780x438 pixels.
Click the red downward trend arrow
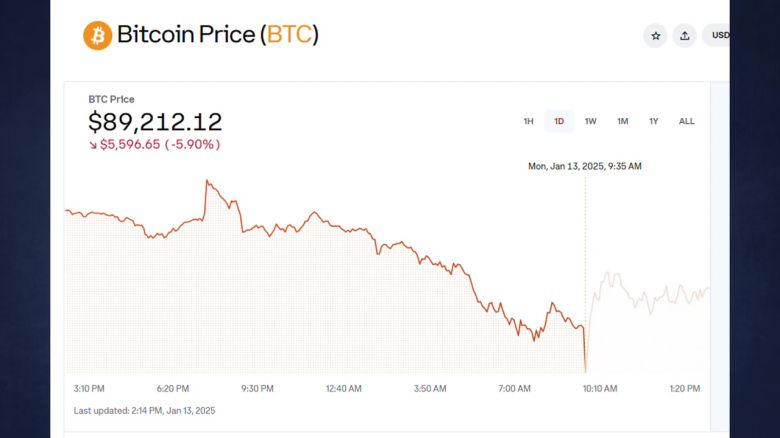pos(93,145)
